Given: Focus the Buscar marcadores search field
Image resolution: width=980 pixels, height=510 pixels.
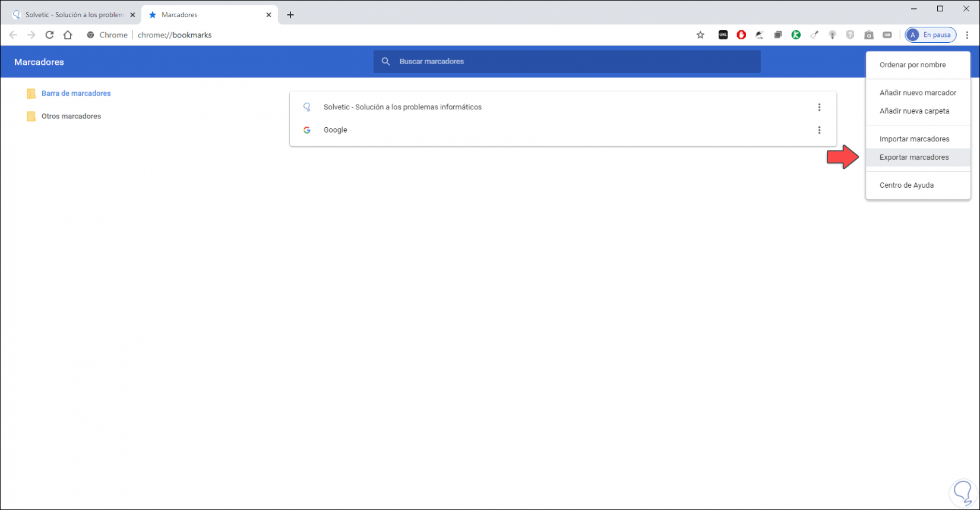Looking at the screenshot, I should tap(567, 61).
